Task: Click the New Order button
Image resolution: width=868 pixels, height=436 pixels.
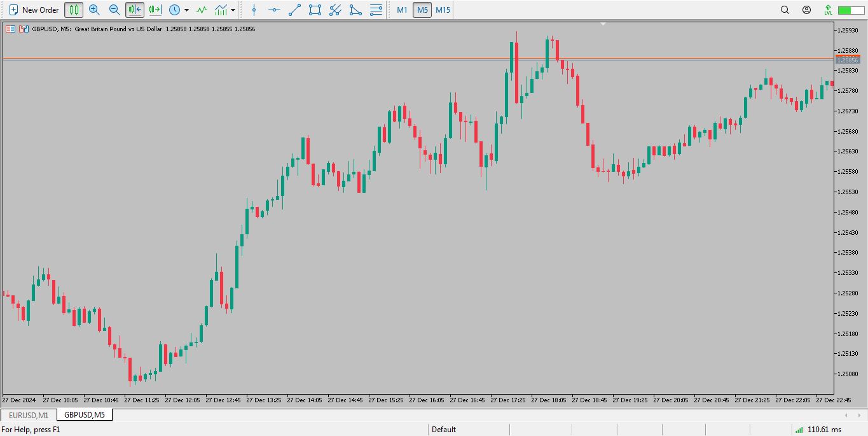Action: [x=34, y=10]
